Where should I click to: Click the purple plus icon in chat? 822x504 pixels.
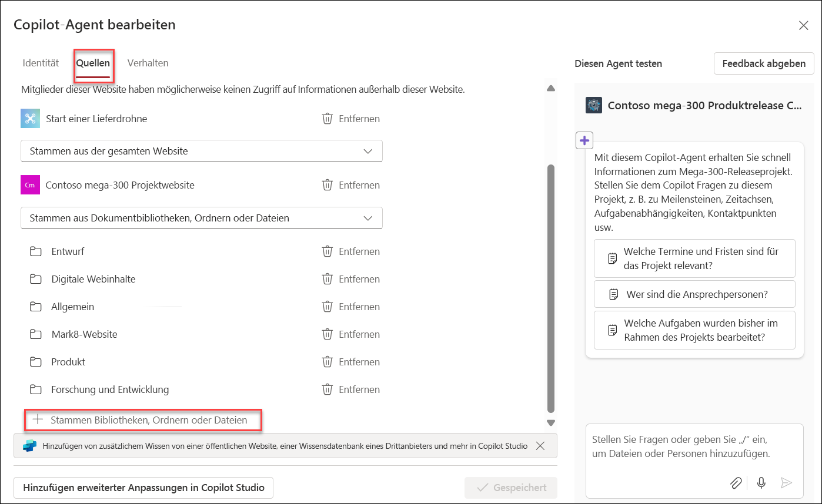pyautogui.click(x=584, y=140)
